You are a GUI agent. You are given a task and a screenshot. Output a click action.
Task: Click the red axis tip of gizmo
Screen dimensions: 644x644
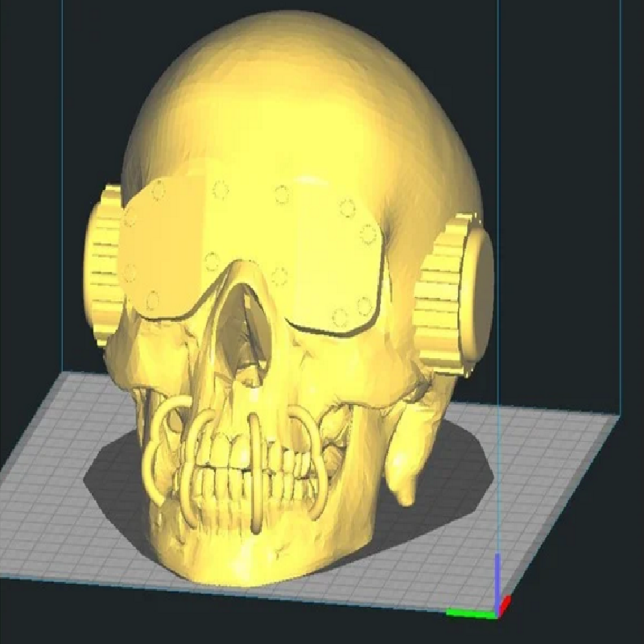click(506, 605)
